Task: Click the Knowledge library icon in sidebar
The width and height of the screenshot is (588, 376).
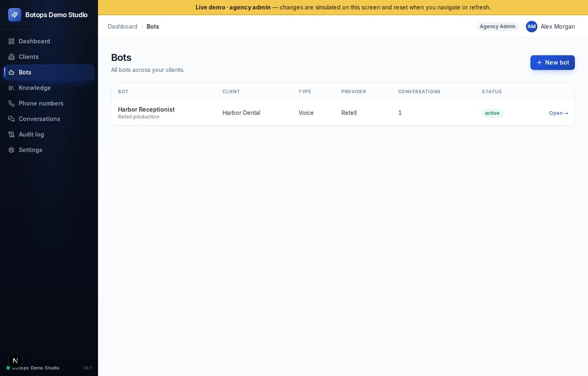Action: [11, 88]
